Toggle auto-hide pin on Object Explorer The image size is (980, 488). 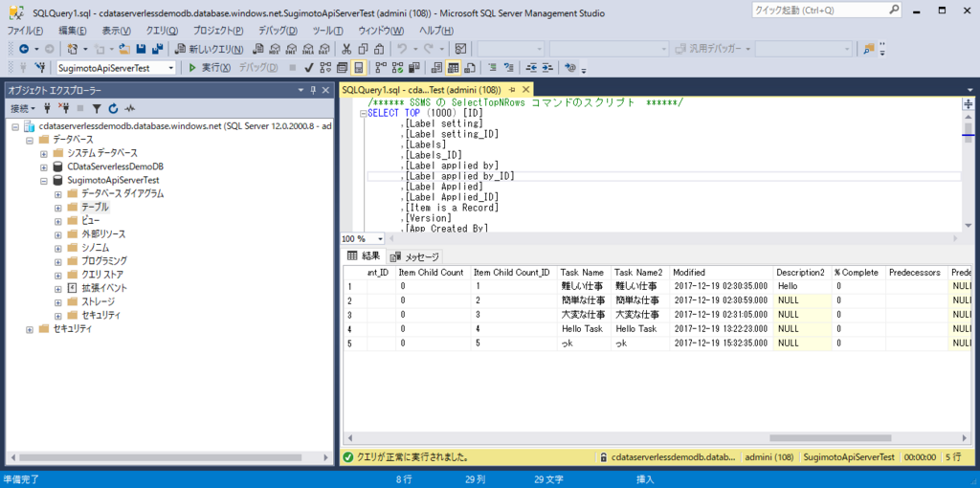[313, 91]
